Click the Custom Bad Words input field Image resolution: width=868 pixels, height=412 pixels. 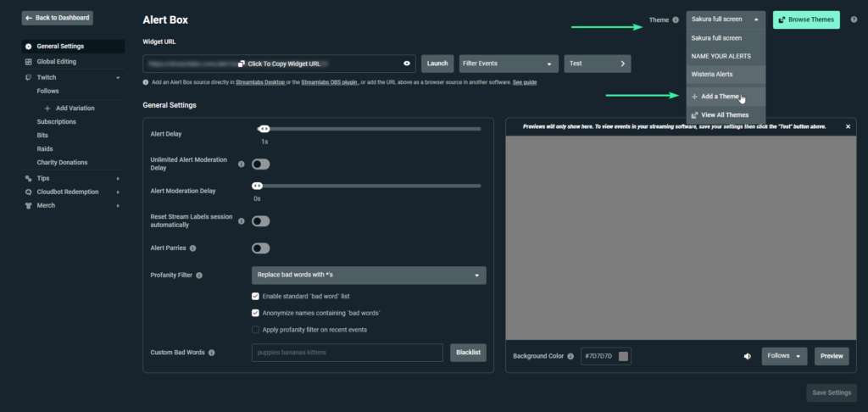click(x=347, y=353)
